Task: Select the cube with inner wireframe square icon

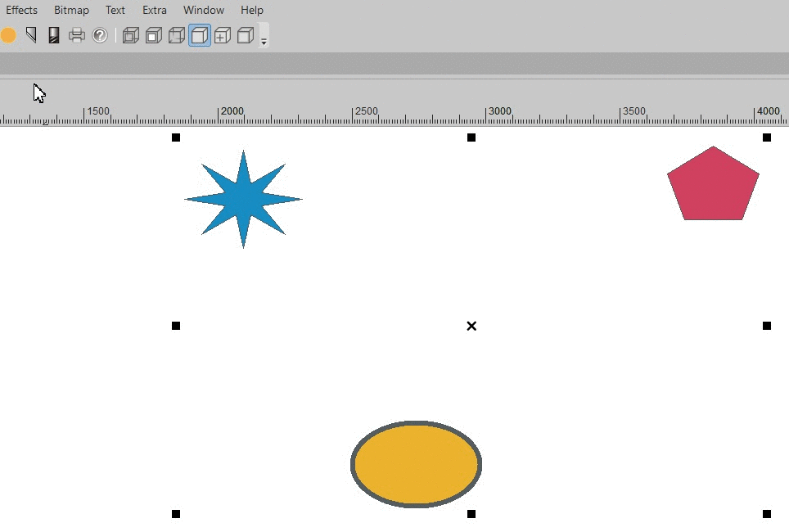Action: [131, 35]
